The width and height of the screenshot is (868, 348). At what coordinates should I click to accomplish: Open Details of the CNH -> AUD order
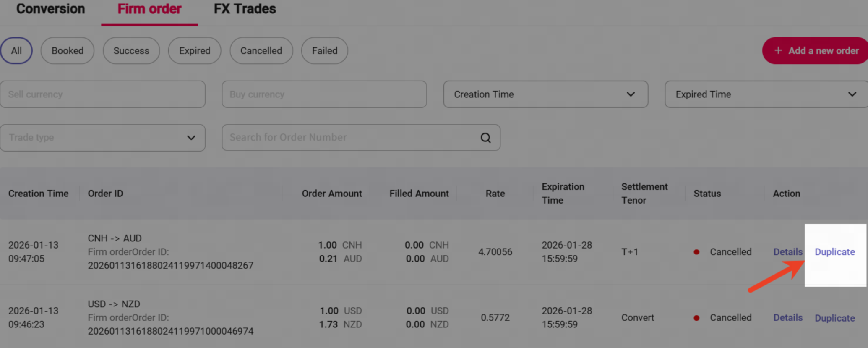(787, 252)
